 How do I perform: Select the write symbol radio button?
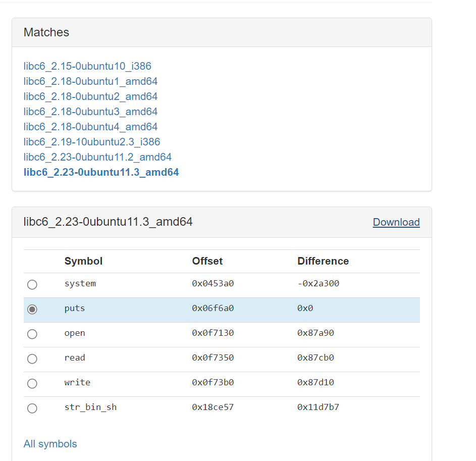[32, 384]
